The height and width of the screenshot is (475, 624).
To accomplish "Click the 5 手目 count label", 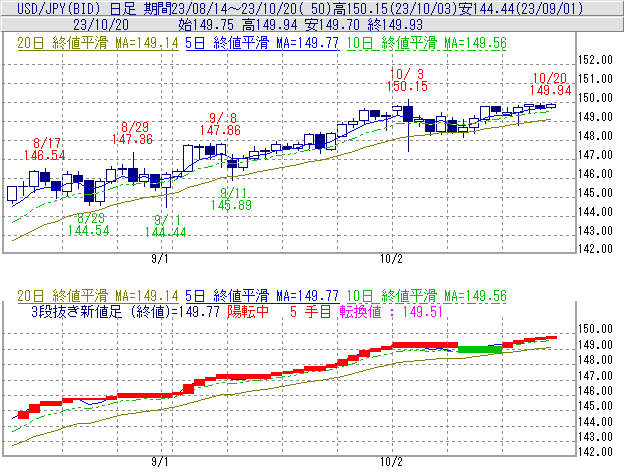I will pos(311,311).
